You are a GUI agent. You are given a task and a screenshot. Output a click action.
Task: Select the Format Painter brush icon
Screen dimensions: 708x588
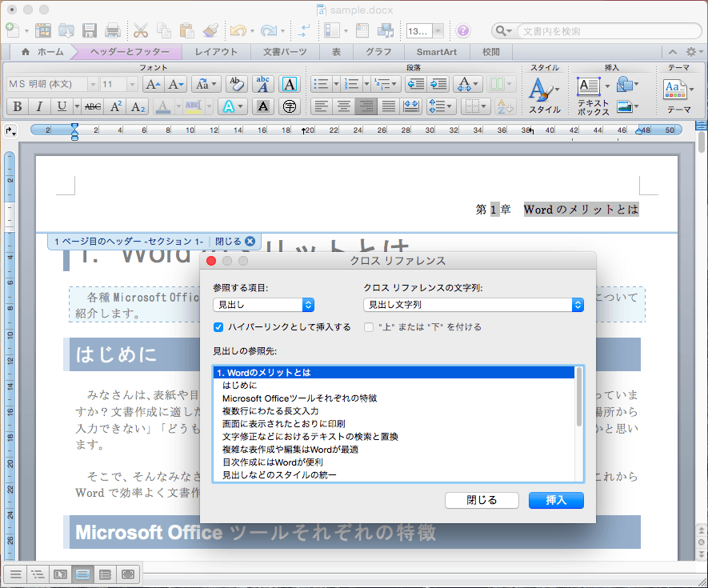[210, 30]
